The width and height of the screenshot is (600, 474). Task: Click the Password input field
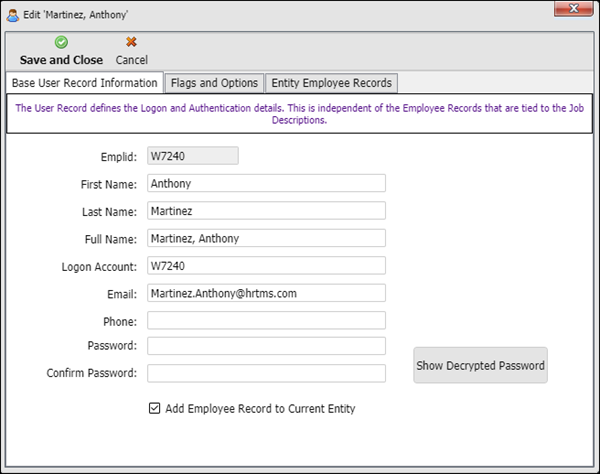click(x=266, y=346)
